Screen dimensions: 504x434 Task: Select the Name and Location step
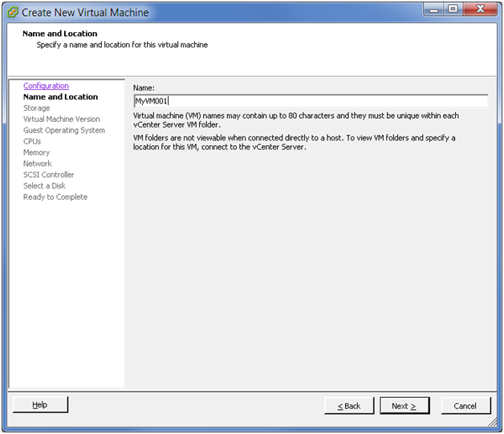(60, 97)
